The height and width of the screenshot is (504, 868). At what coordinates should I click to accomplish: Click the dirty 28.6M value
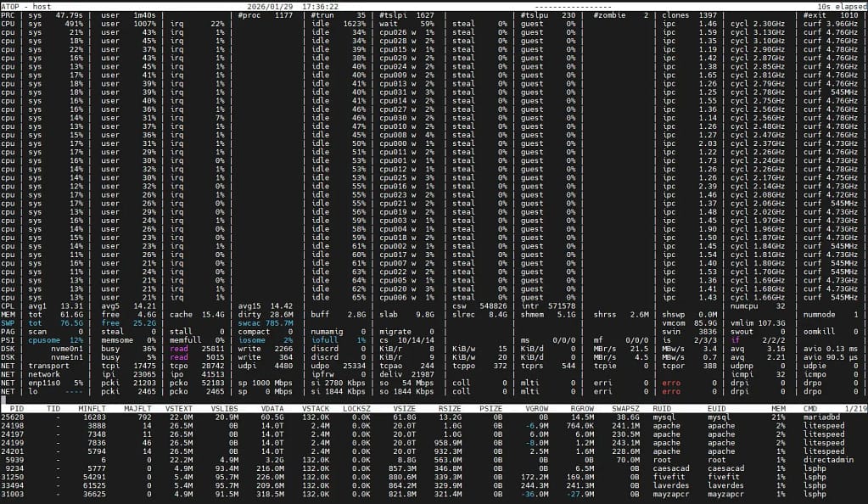pyautogui.click(x=266, y=315)
